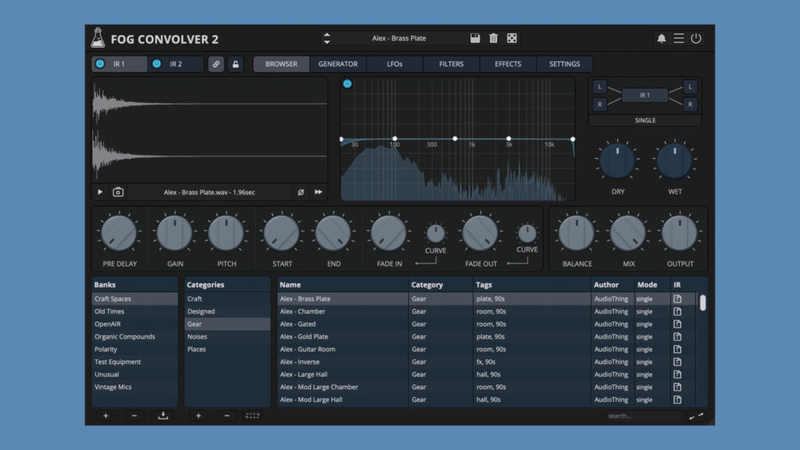Click the WET knob
This screenshot has width=800, height=450.
pos(674,161)
